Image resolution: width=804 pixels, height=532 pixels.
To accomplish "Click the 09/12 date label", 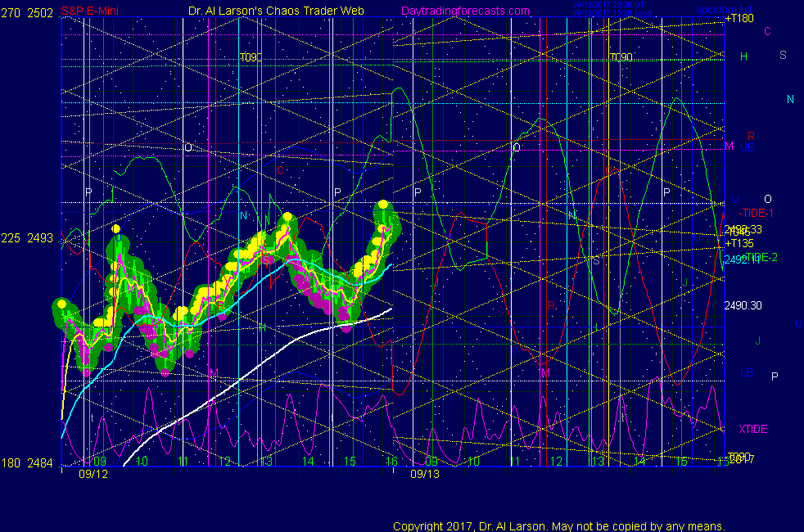I will 93,474.
